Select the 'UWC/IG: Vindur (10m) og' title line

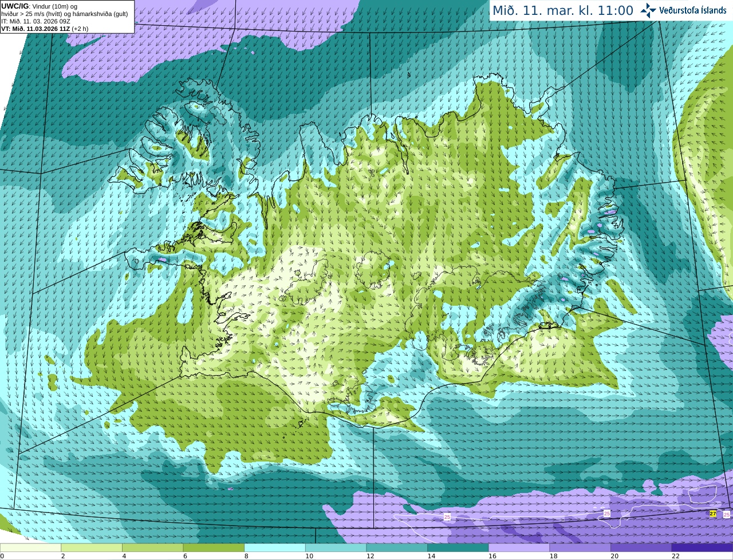tap(39, 6)
